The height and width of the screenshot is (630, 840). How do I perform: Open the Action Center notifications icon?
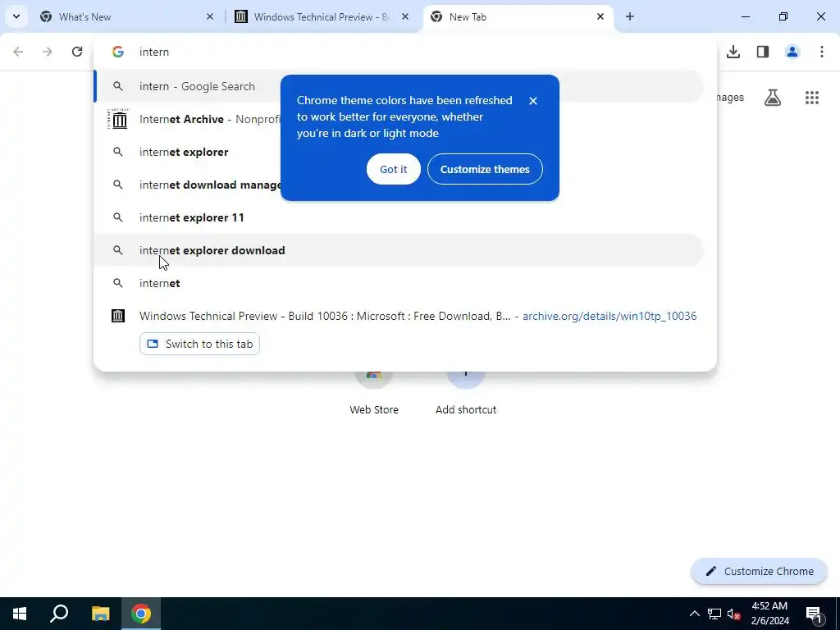coord(814,614)
